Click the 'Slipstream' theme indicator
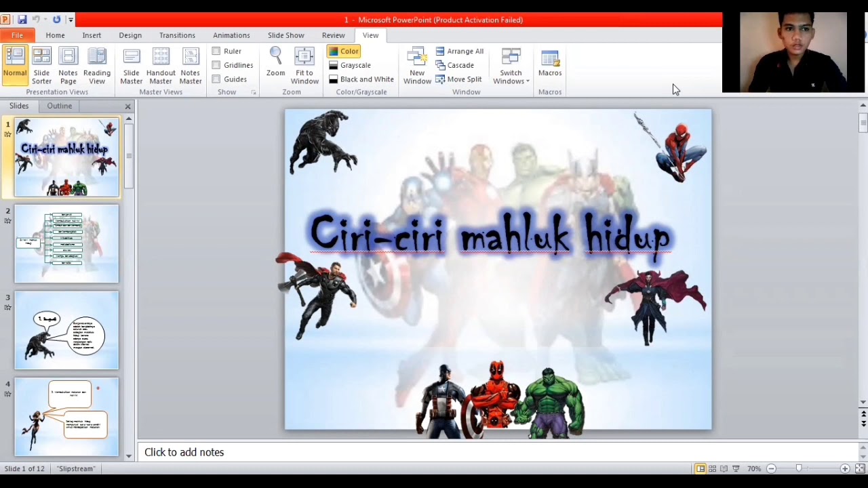The height and width of the screenshot is (488, 868). 76,468
